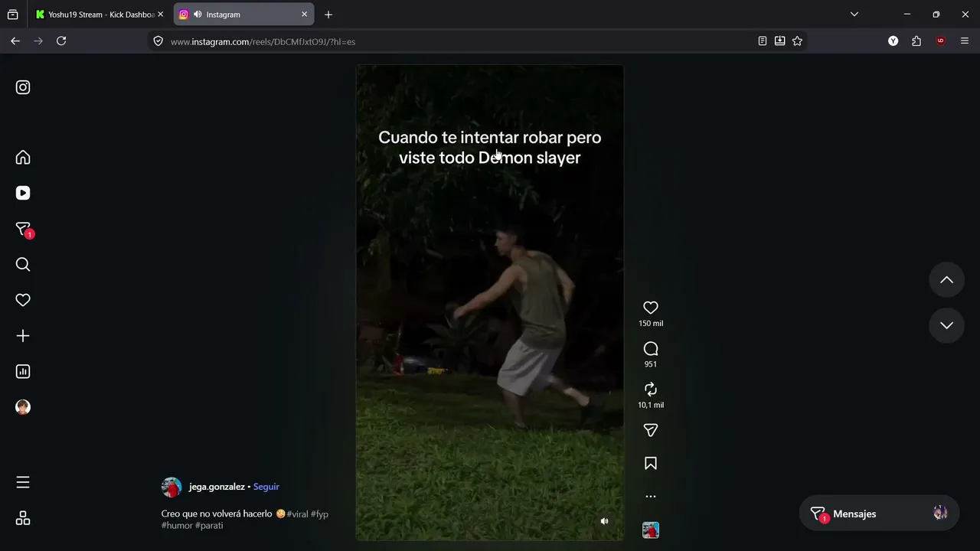Viewport: 980px width, 551px height.
Task: Click the 10,1 mil reposts count
Action: pyautogui.click(x=651, y=405)
